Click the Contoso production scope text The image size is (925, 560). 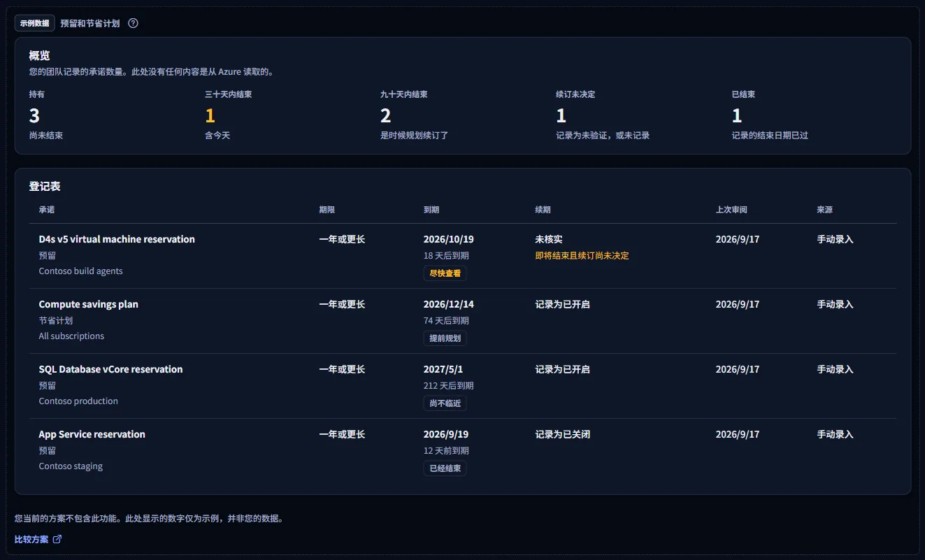[78, 401]
